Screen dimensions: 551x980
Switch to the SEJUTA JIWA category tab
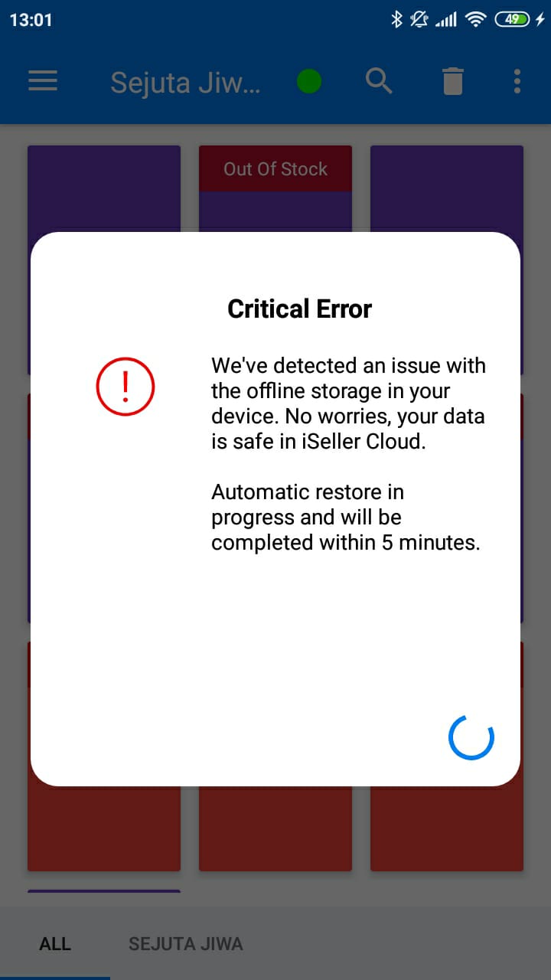[186, 944]
